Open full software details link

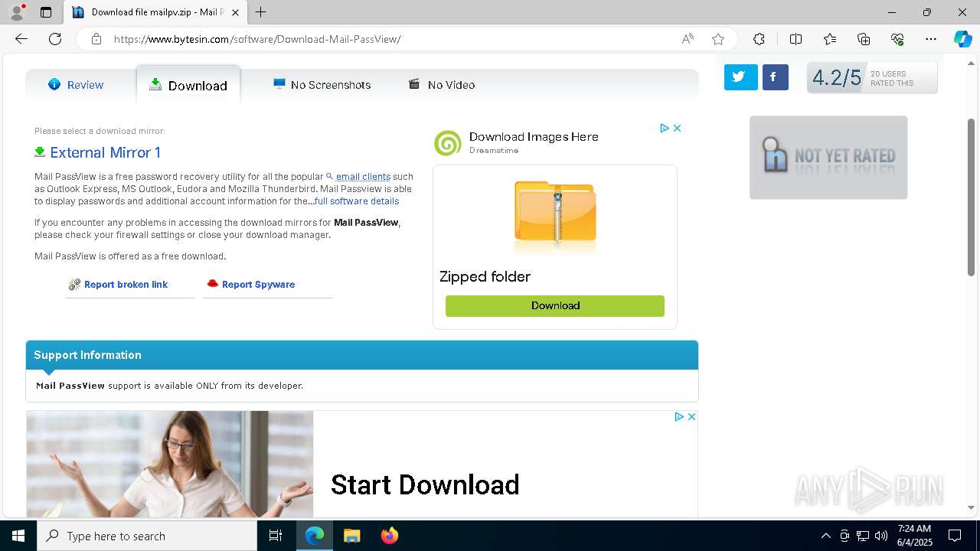click(357, 201)
